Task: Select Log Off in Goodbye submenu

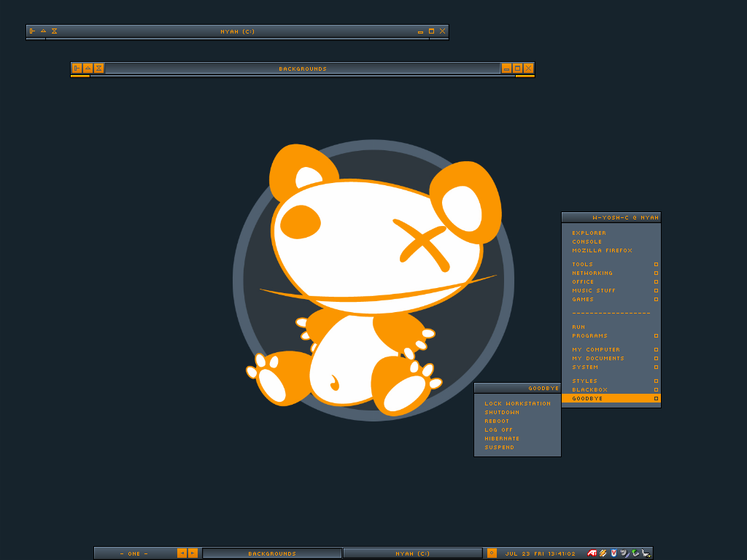Action: point(517,429)
